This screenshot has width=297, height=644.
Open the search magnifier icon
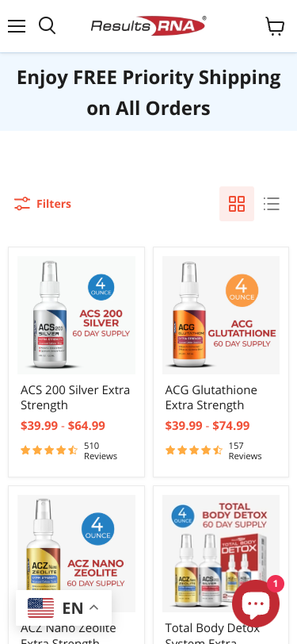(48, 26)
